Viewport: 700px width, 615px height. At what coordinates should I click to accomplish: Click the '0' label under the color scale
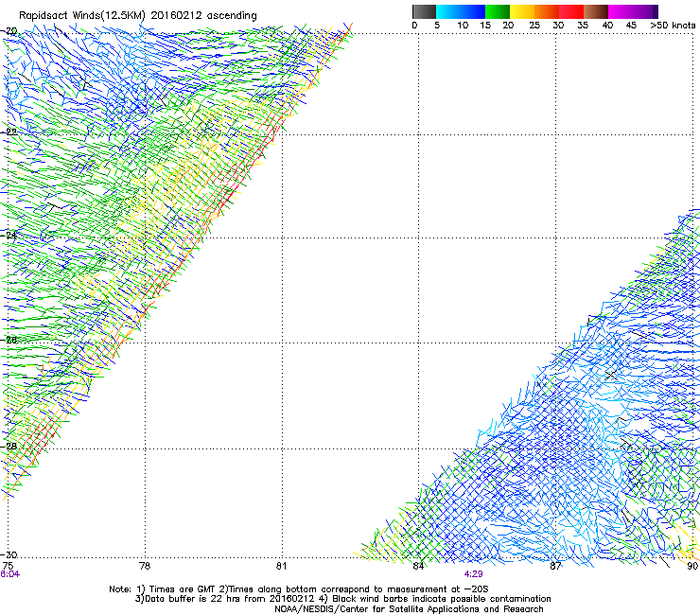tap(414, 26)
